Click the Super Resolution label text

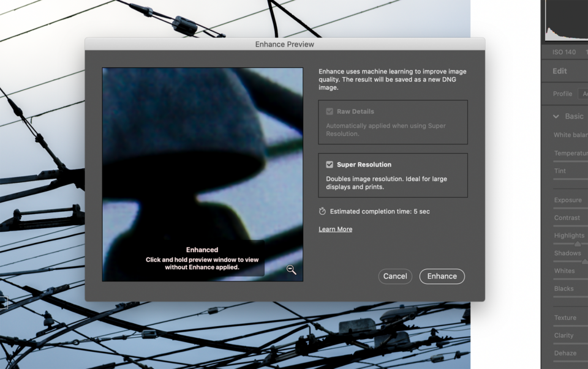(x=364, y=165)
